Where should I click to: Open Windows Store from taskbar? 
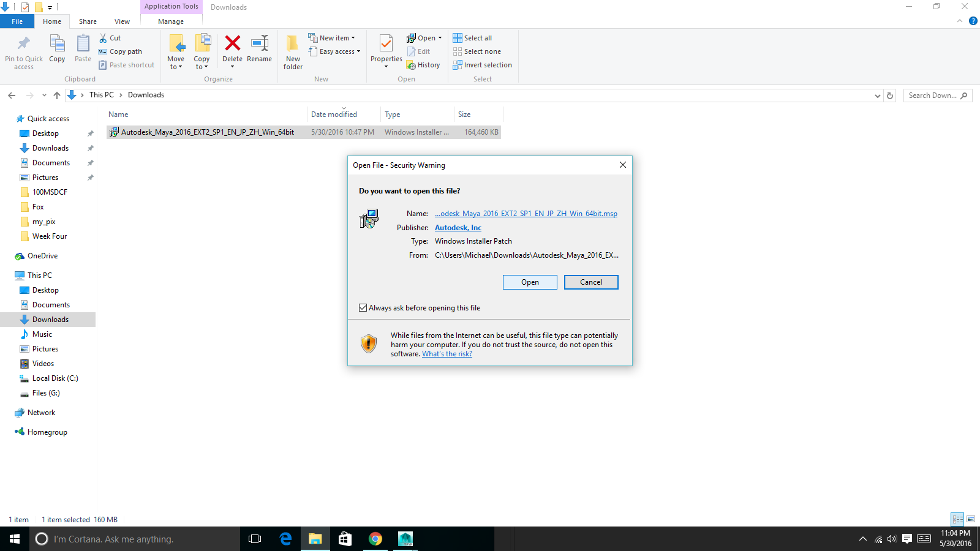[345, 539]
